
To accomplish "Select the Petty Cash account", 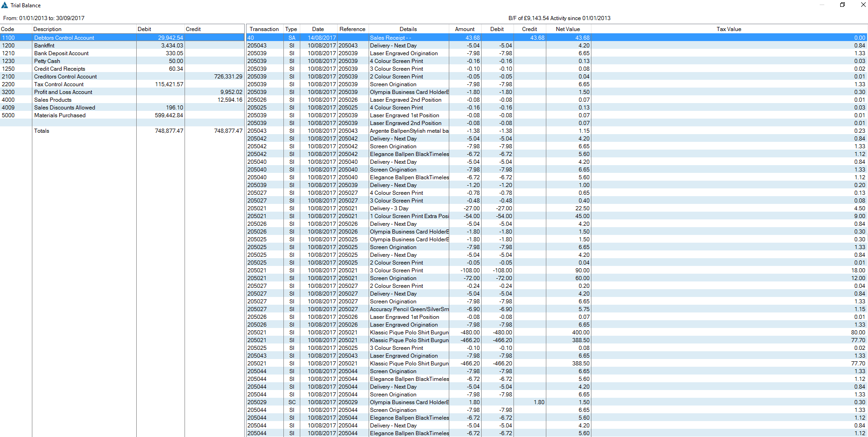I will coord(122,61).
